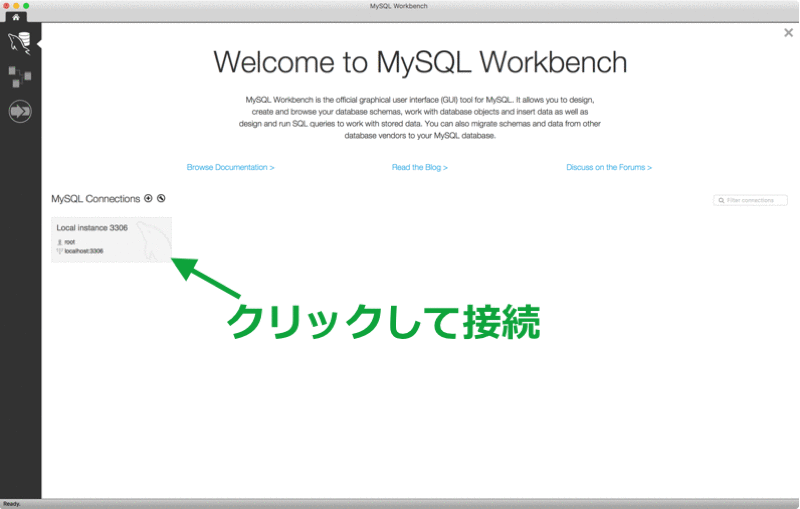This screenshot has height=509, width=800.
Task: Open the Discuss on the Forums link
Action: [x=609, y=167]
